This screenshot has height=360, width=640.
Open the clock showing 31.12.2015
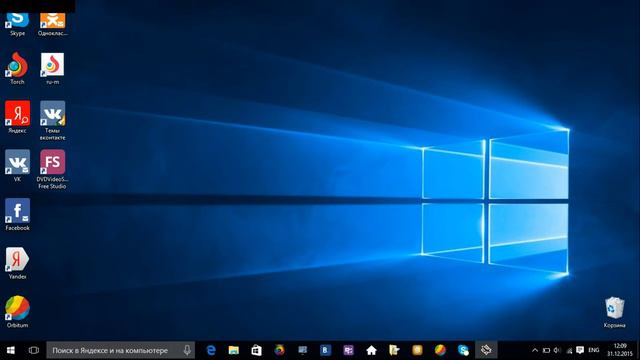tap(620, 350)
